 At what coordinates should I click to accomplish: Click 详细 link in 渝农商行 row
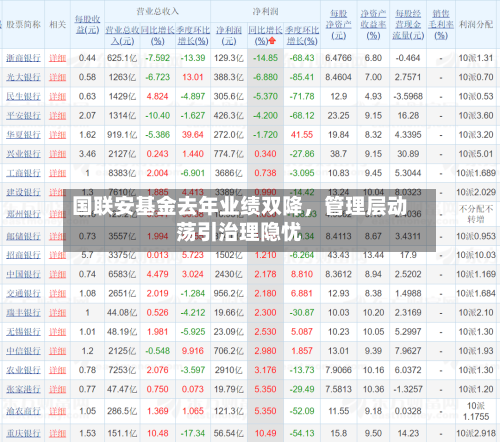[57, 411]
